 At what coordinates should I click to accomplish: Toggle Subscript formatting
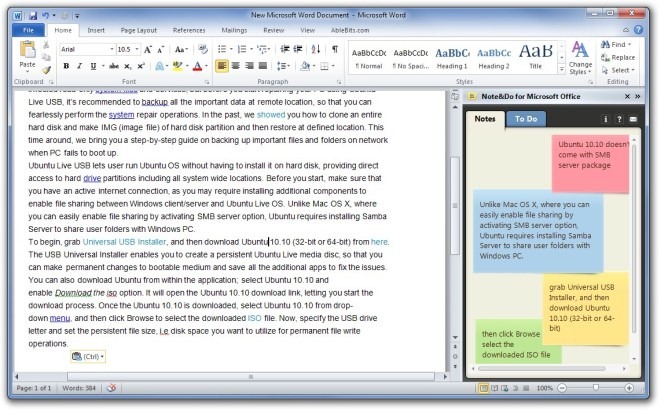pyautogui.click(x=128, y=66)
